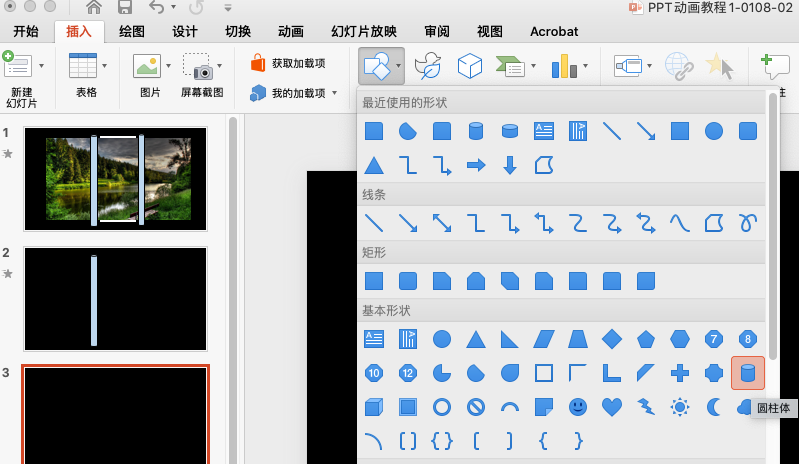Choose the down arrow in recent shapes
799x464 pixels.
pos(510,165)
